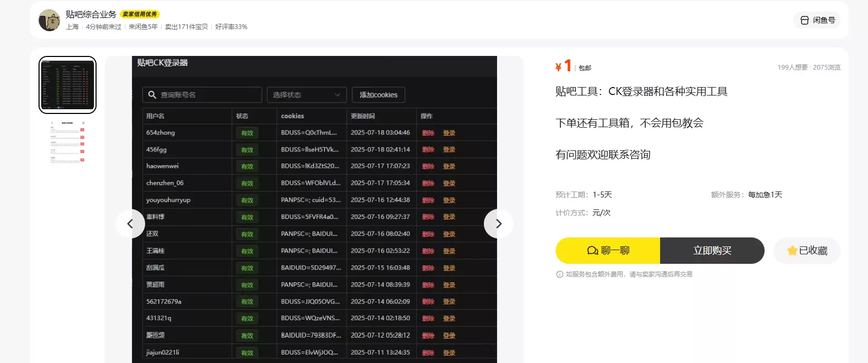Click 登录 for jiajun0221li
The width and height of the screenshot is (868, 363).
[449, 353]
